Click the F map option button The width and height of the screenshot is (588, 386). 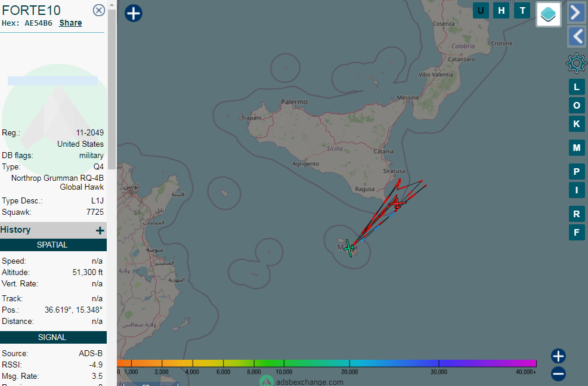click(x=577, y=232)
